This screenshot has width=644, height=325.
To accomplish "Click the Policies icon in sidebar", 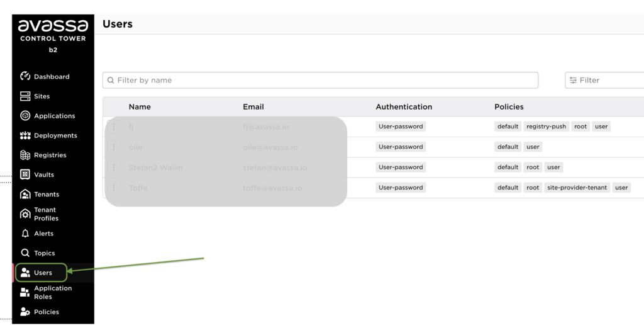I will click(x=25, y=312).
